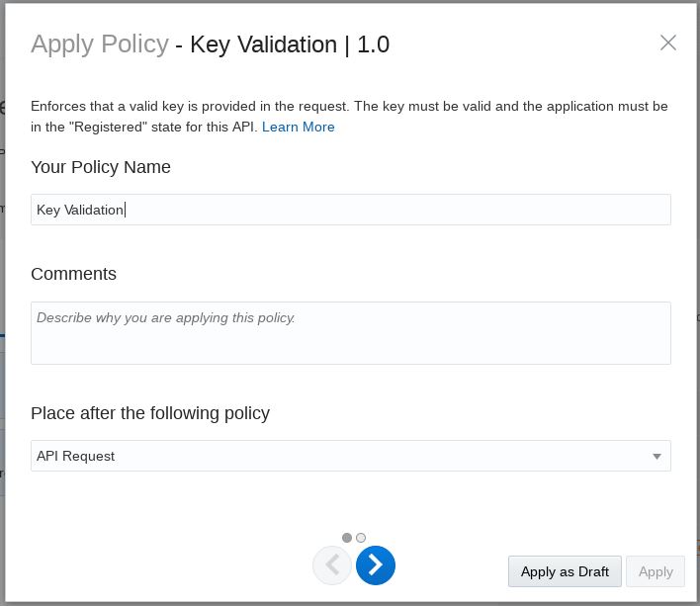
Task: Click the Apply button
Action: click(656, 571)
